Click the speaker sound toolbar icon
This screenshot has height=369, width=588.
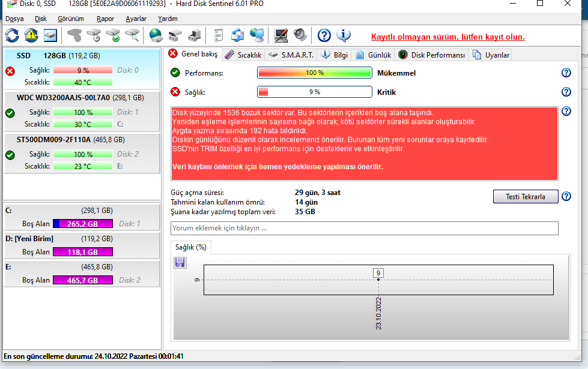coord(300,35)
